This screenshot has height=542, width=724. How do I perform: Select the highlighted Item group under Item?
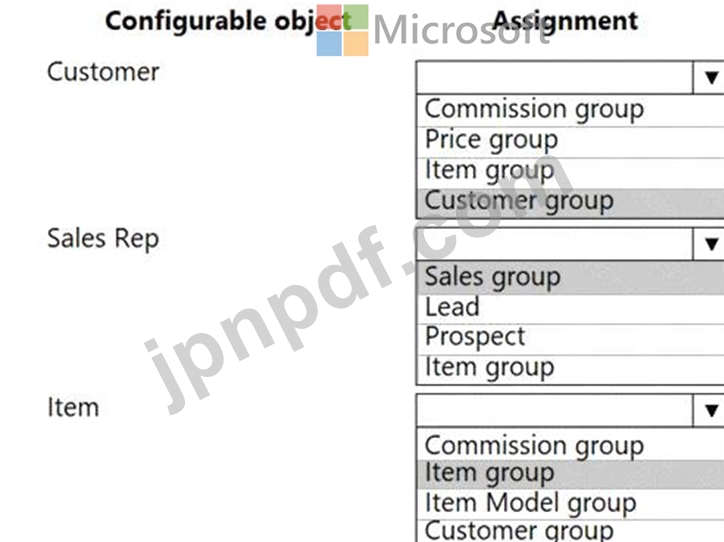pyautogui.click(x=489, y=473)
